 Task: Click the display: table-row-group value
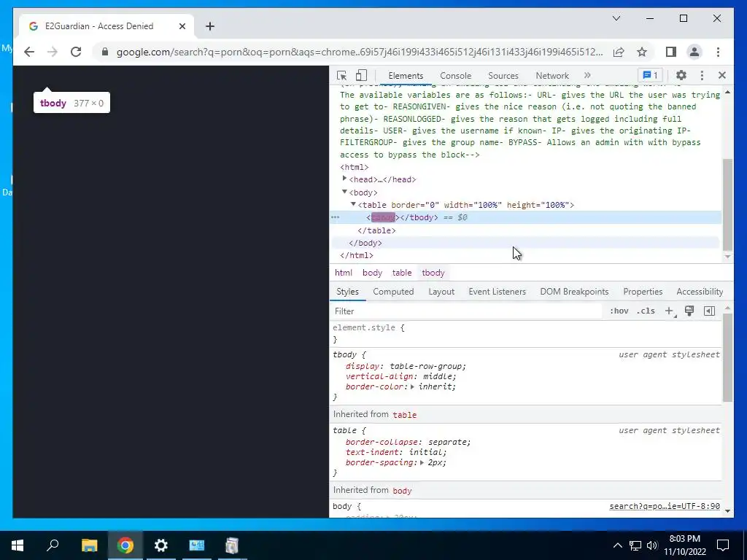pos(427,366)
